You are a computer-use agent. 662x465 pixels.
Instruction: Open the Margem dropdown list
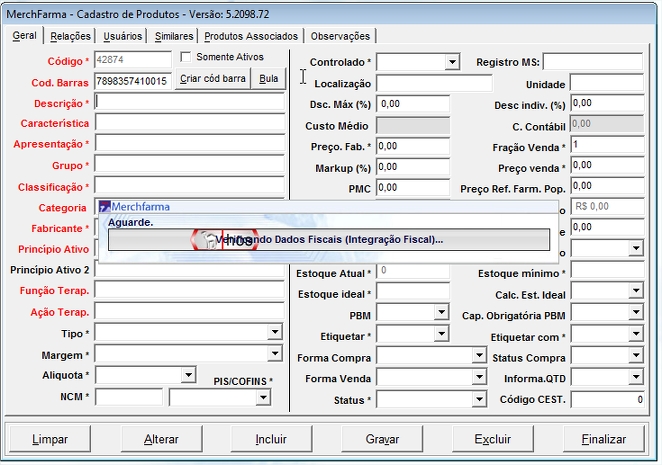click(x=276, y=354)
